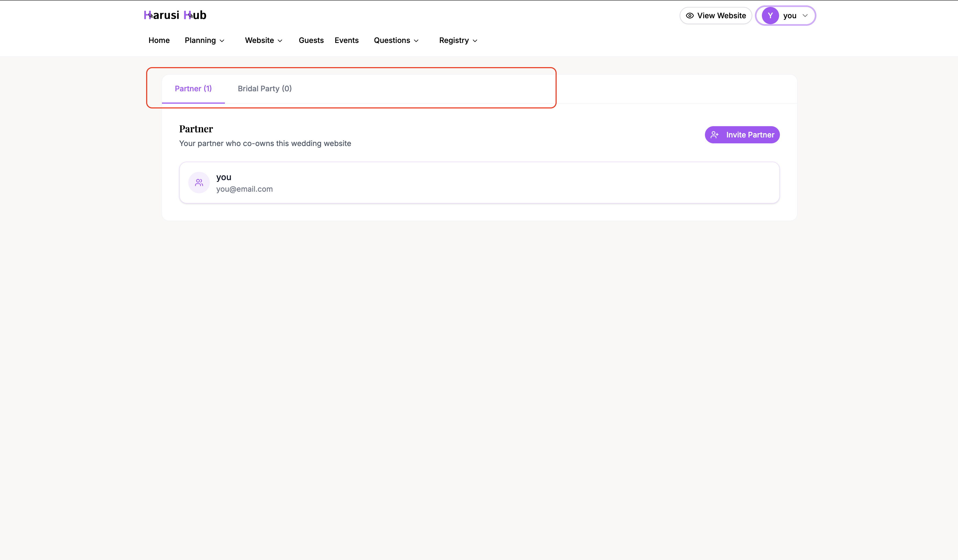Click the Registry menu label
This screenshot has height=560, width=958.
453,40
